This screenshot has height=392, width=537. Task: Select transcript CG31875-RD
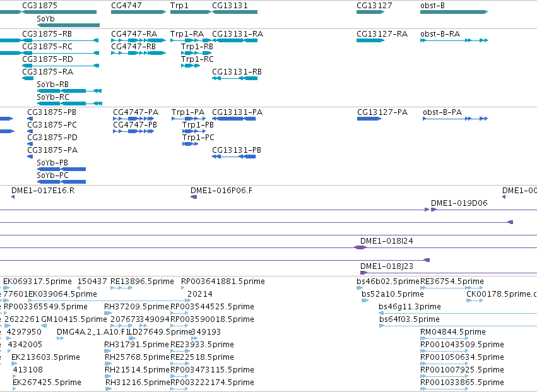click(61, 66)
